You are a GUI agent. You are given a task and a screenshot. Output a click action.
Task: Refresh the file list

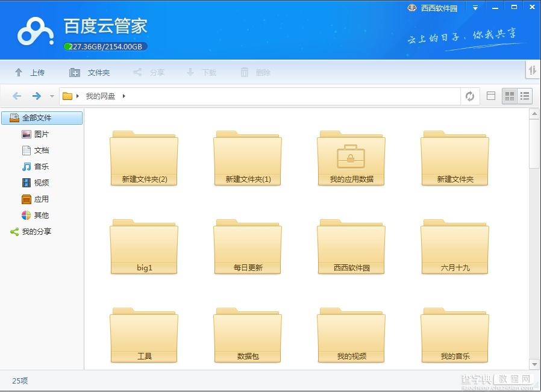469,96
